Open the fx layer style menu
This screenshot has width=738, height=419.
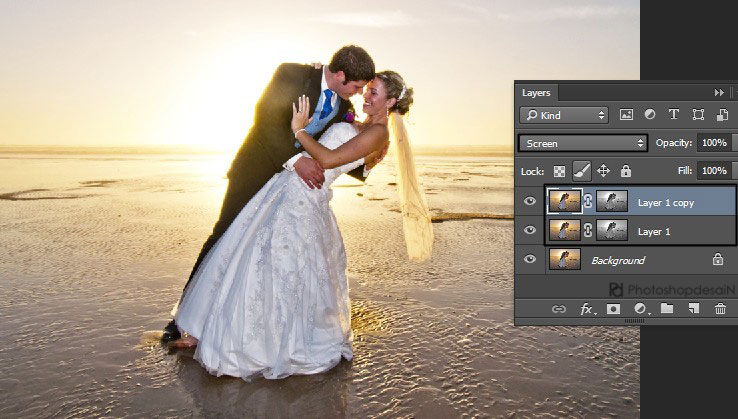587,309
